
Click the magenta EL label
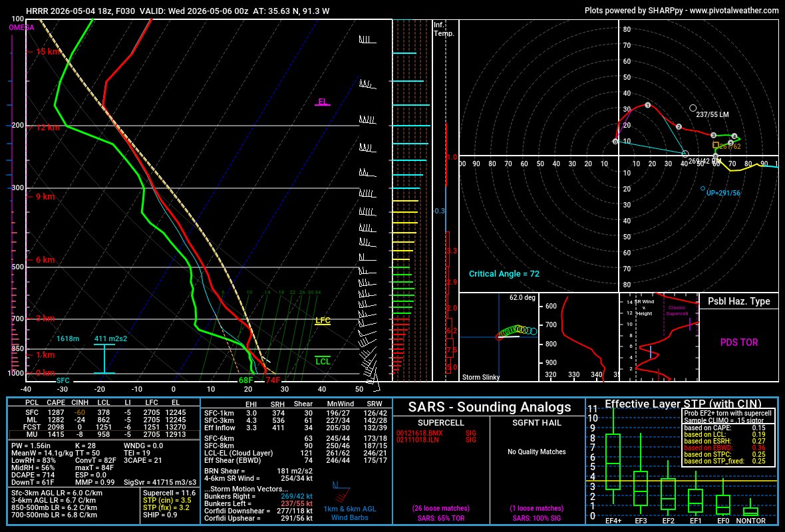point(323,102)
